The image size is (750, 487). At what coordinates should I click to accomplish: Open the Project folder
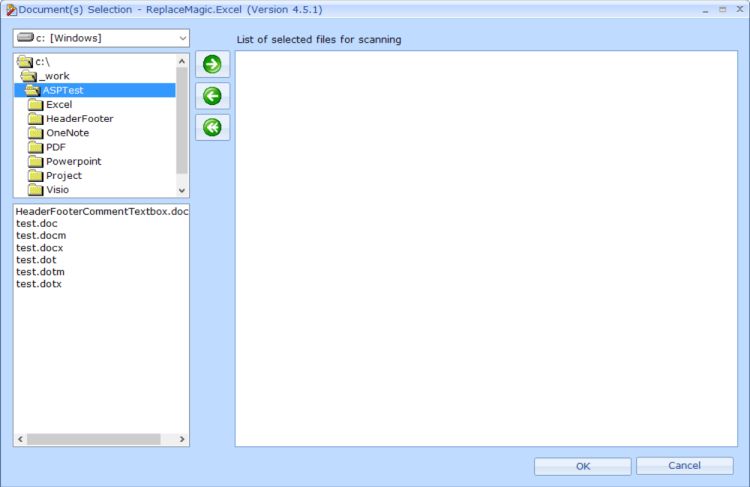tap(64, 176)
